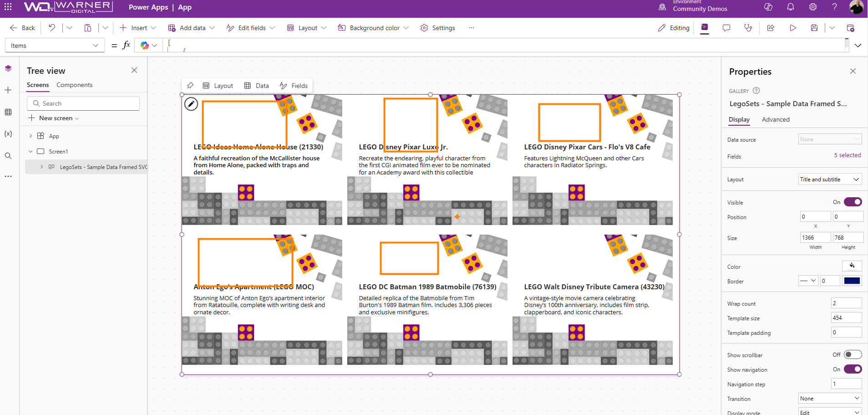Switch to the Screens tab
The width and height of the screenshot is (868, 415).
pyautogui.click(x=38, y=85)
